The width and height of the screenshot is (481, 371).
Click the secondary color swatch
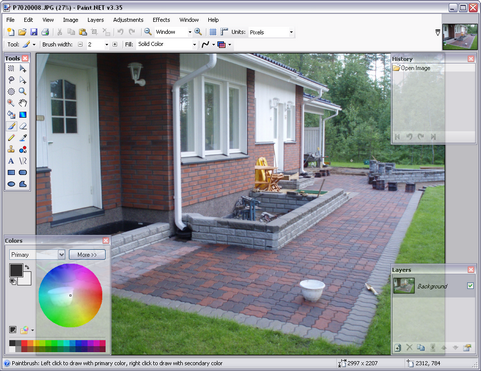click(x=27, y=280)
